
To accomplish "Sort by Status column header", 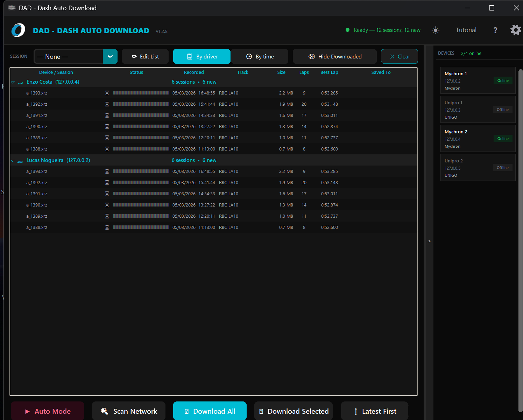I will pyautogui.click(x=136, y=72).
